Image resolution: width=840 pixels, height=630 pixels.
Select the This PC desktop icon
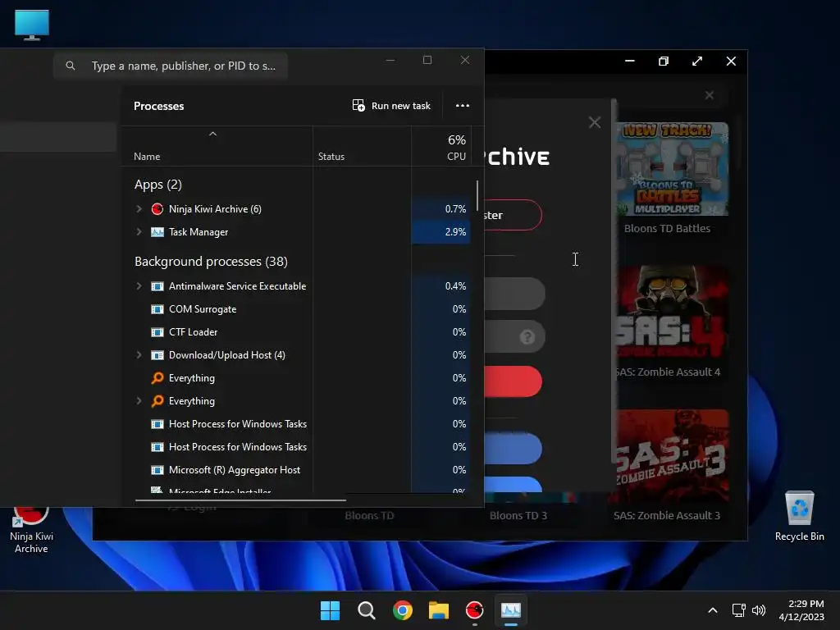[32, 25]
